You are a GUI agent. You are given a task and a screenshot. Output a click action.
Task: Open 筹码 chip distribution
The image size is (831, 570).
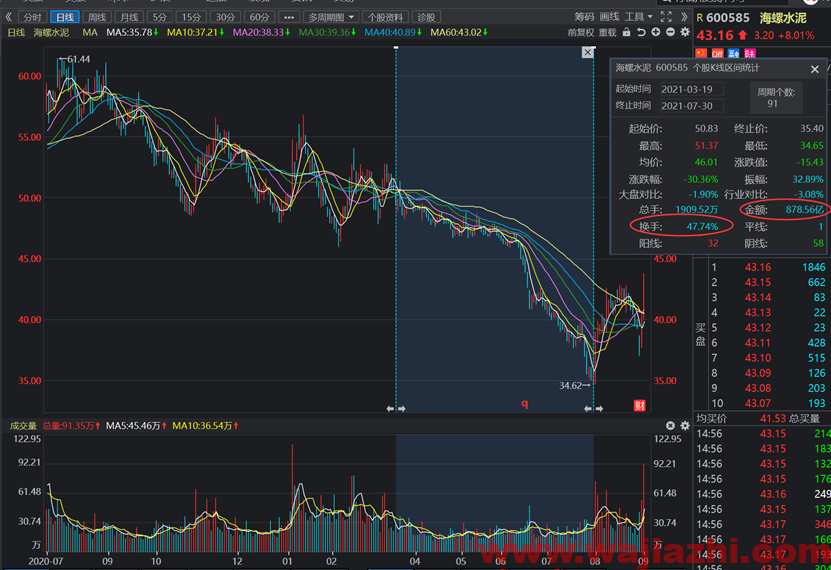pyautogui.click(x=584, y=17)
